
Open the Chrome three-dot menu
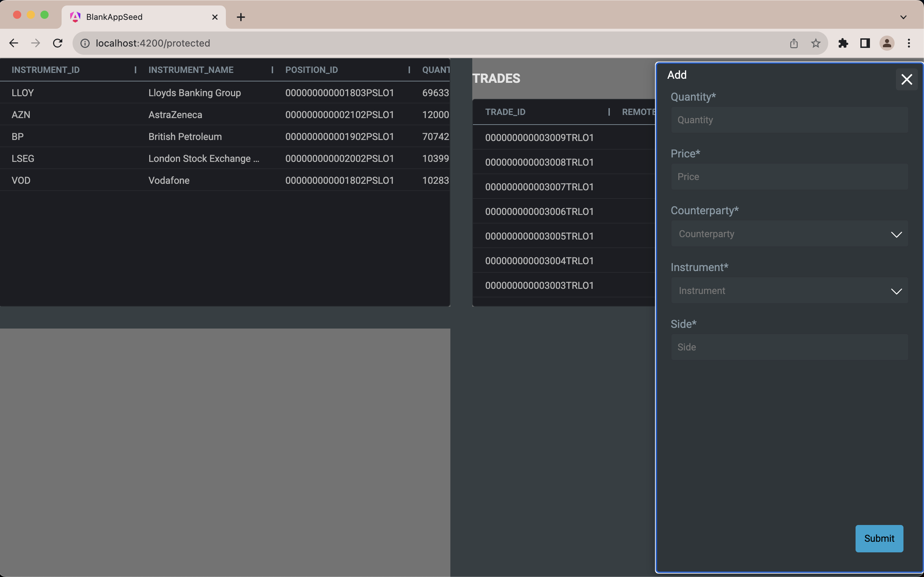coord(909,43)
